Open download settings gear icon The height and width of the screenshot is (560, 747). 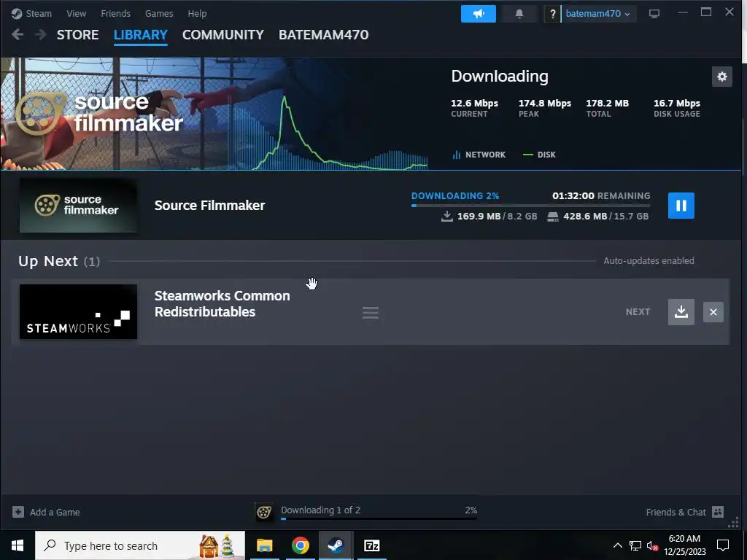(721, 77)
